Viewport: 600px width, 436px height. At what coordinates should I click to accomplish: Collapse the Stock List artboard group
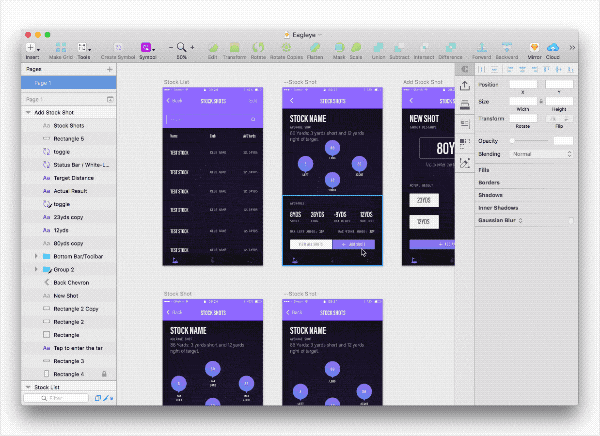click(28, 387)
